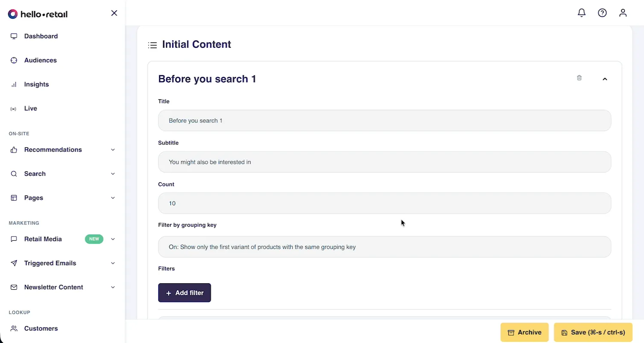Click the Add filter button
The height and width of the screenshot is (343, 644).
pos(185,293)
